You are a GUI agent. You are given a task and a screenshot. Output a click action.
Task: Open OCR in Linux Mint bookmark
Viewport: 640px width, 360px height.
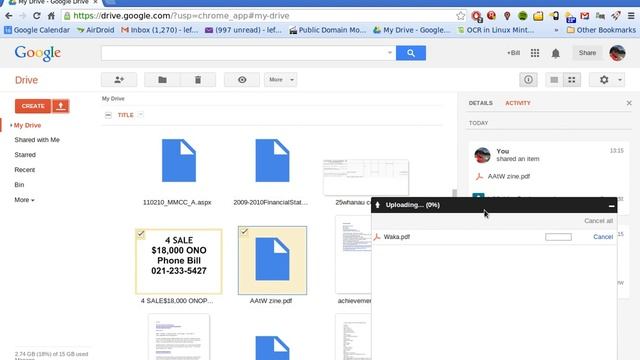(x=496, y=30)
